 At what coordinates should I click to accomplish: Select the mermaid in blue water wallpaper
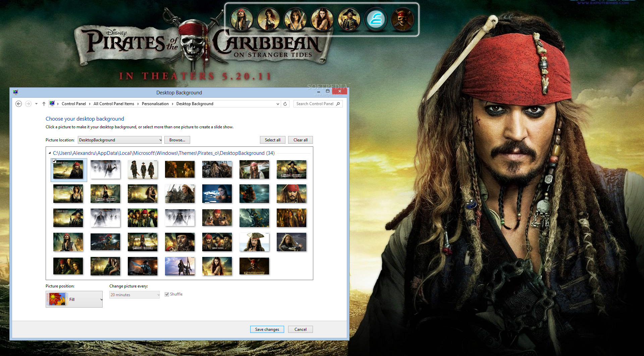217,193
